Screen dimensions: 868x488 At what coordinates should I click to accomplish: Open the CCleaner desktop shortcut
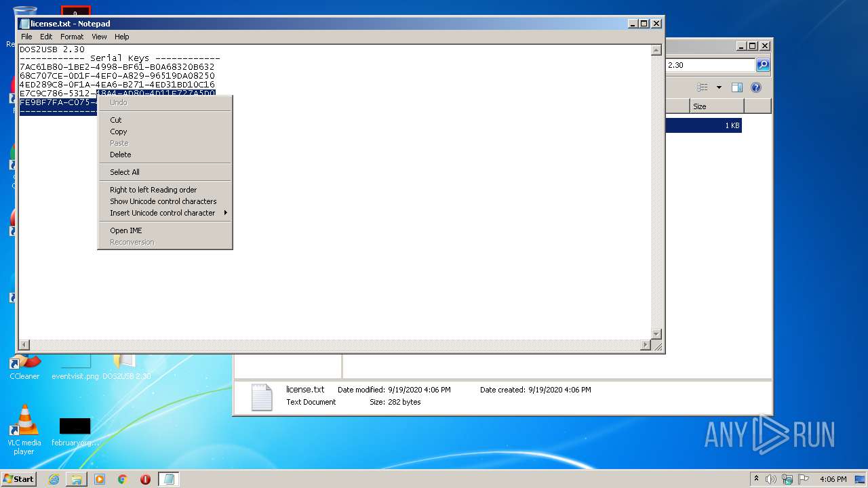pos(24,366)
